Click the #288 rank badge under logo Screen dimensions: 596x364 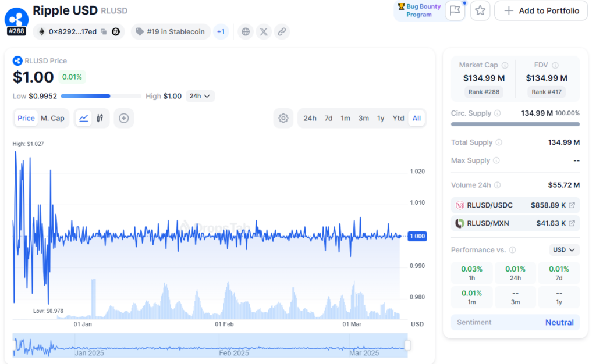click(x=16, y=31)
